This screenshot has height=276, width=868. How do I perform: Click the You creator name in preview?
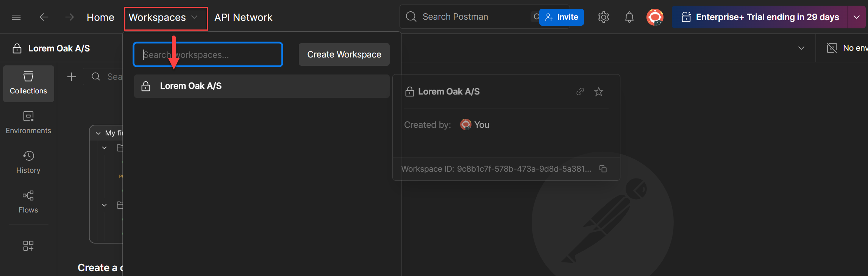point(482,125)
